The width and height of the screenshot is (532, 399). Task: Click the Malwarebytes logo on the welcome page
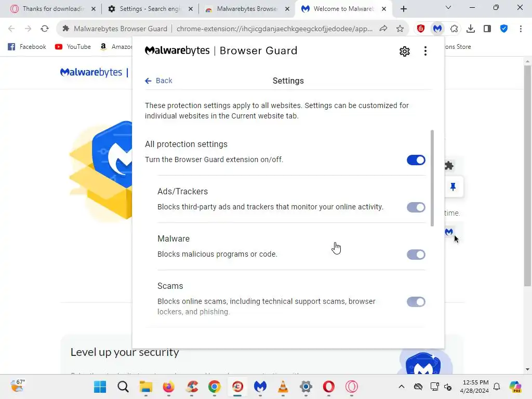click(x=91, y=72)
